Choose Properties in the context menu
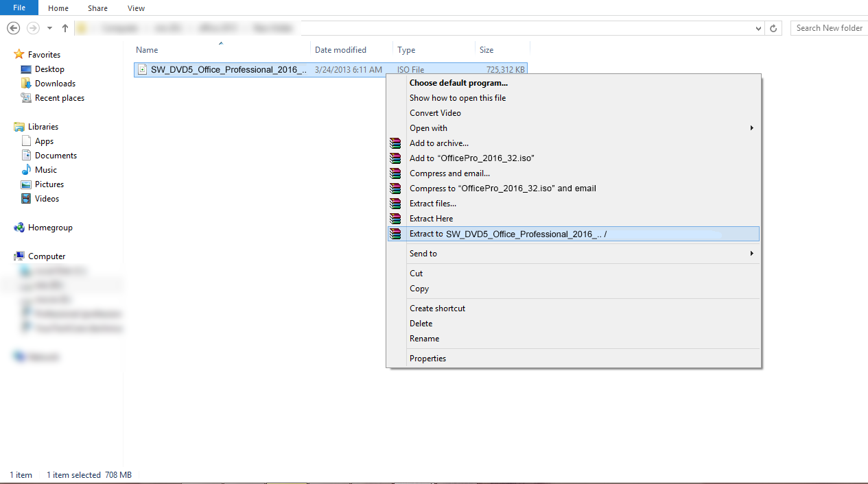The width and height of the screenshot is (868, 484). coord(427,359)
